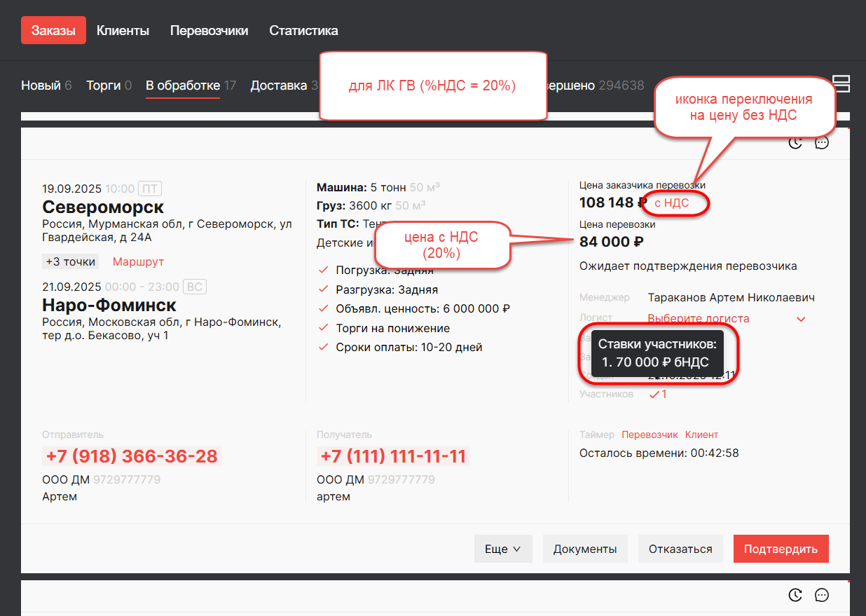Switch timer to 'Перевозчик'
The width and height of the screenshot is (866, 616).
tap(649, 434)
